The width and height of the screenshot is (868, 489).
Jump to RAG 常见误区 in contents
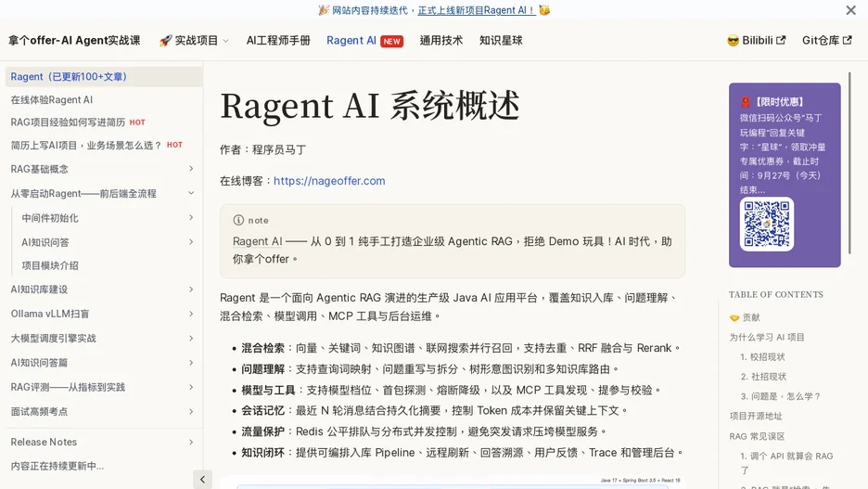pos(757,436)
